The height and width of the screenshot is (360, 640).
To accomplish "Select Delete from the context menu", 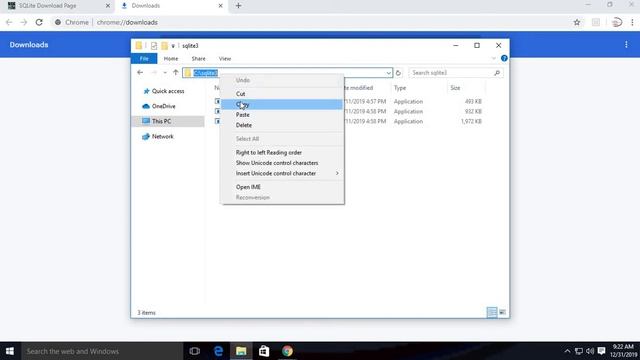I will (x=282, y=125).
